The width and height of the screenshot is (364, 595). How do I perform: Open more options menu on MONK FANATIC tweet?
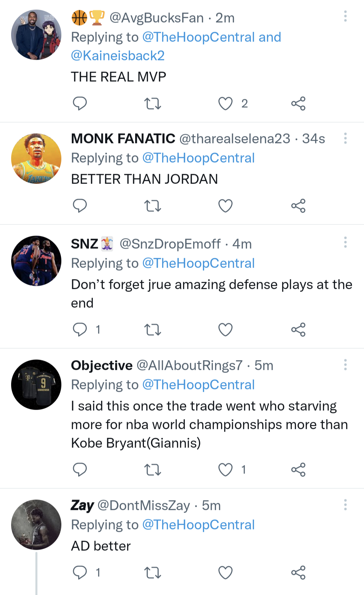[x=345, y=138]
